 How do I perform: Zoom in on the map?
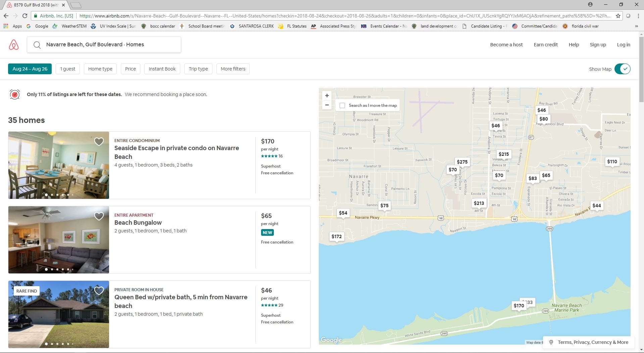point(327,96)
